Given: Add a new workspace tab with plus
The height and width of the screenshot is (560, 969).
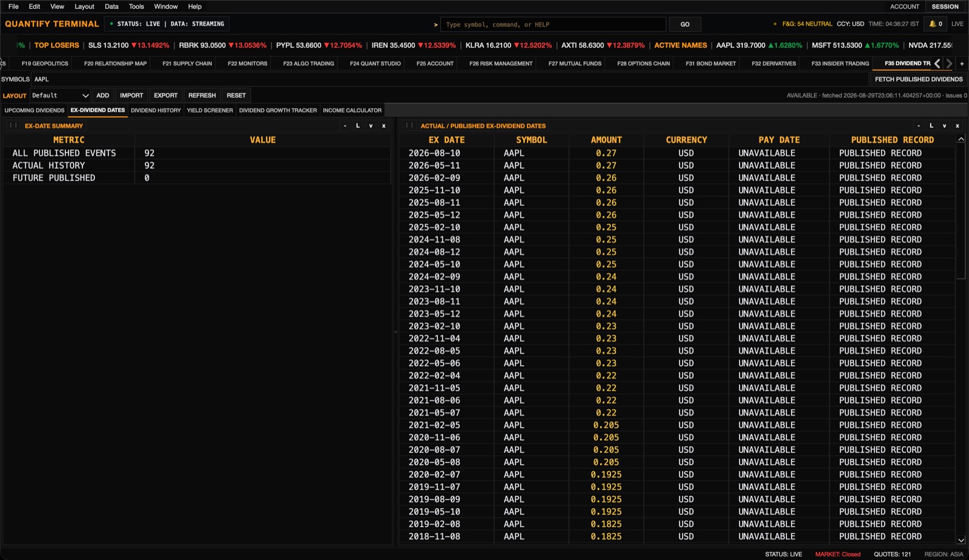Looking at the screenshot, I should [x=962, y=64].
